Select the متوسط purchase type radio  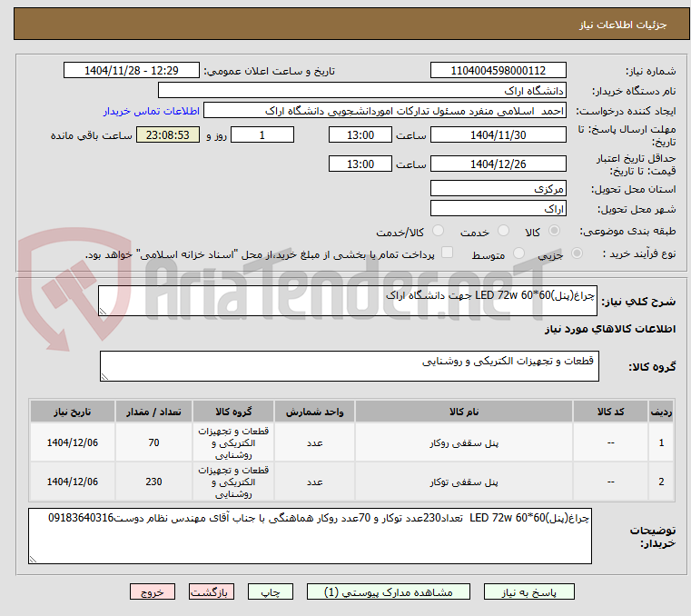519,253
